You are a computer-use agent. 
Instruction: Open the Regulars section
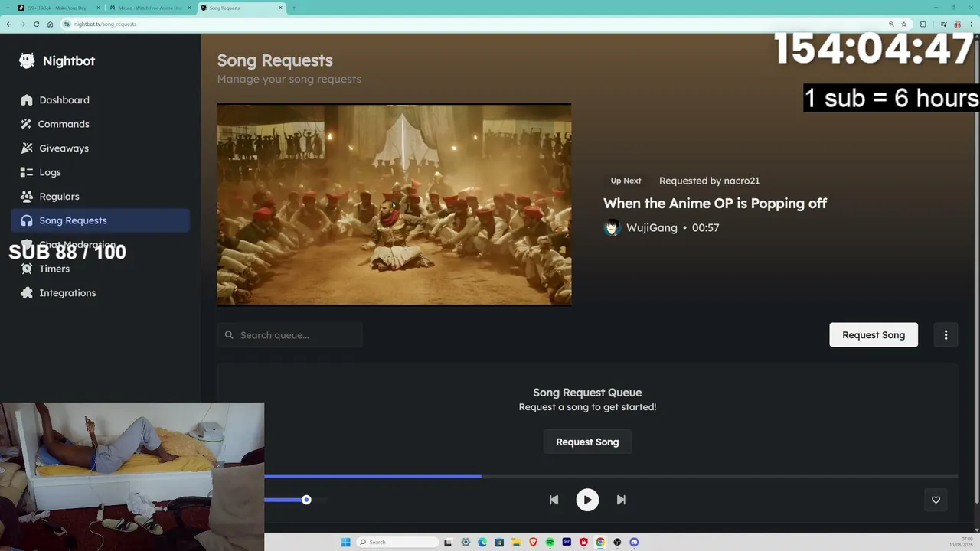pyautogui.click(x=100, y=197)
